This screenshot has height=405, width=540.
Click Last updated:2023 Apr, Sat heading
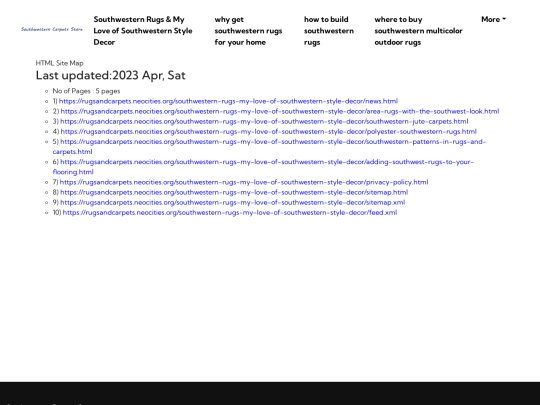(111, 75)
